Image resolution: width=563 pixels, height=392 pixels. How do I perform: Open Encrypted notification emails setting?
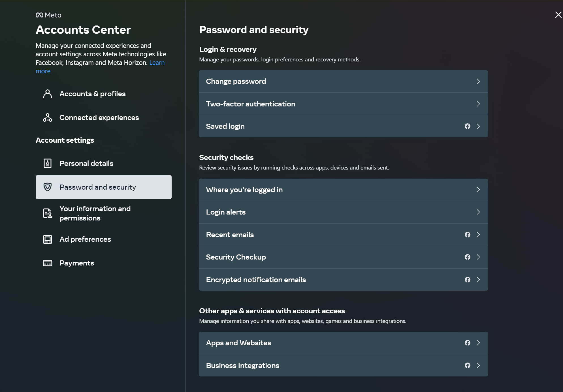coord(344,280)
